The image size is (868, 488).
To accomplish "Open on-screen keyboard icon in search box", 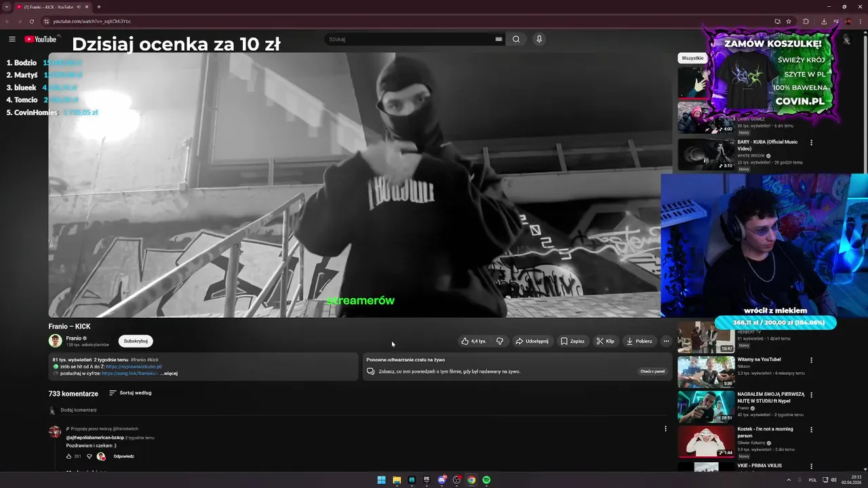I will click(x=498, y=39).
